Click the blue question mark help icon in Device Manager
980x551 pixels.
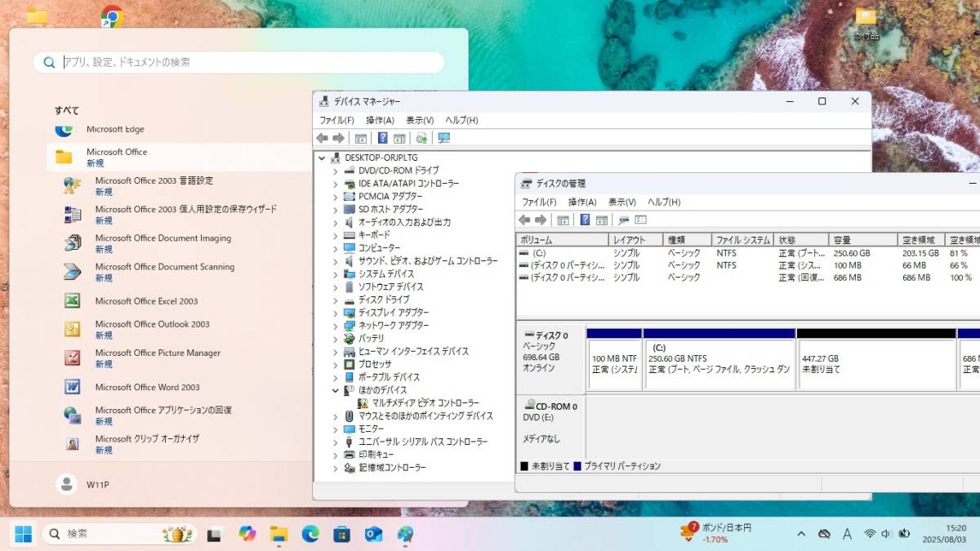click(382, 138)
